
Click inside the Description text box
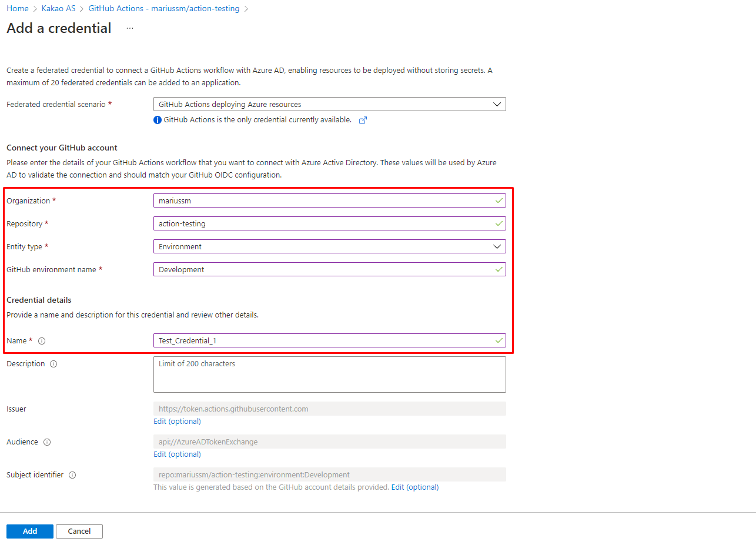click(329, 374)
